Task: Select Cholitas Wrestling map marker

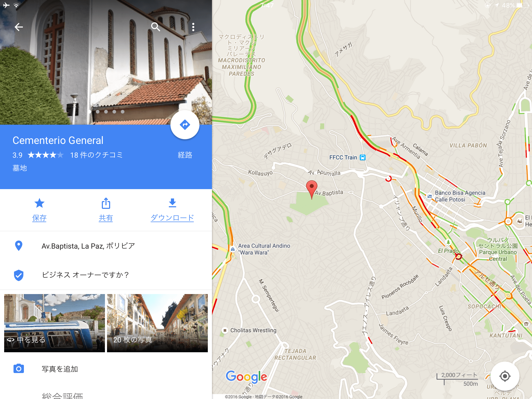Action: tap(225, 330)
